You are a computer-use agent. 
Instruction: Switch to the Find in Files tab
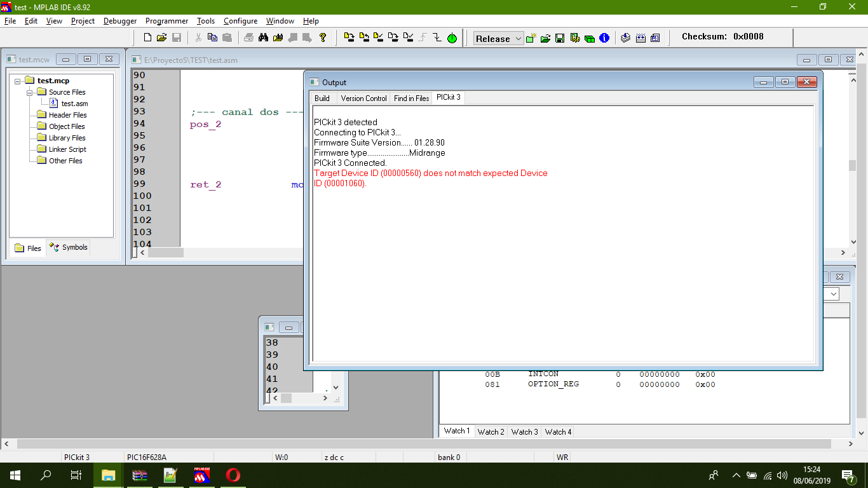[x=411, y=98]
